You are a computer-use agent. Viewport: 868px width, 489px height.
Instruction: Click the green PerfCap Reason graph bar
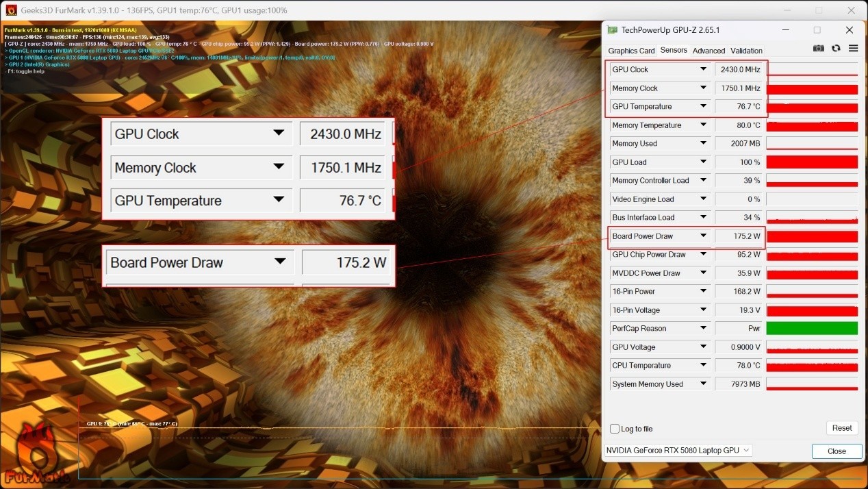(811, 328)
